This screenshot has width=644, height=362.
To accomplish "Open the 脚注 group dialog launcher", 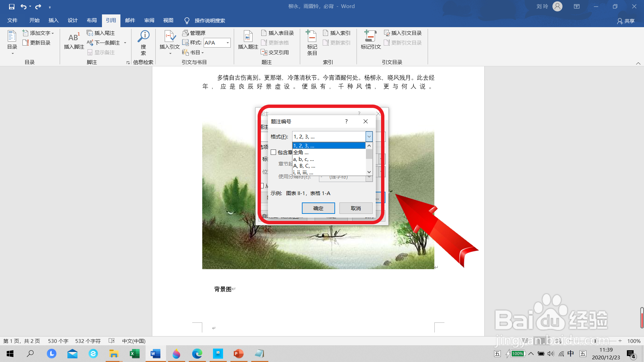I will [128, 63].
